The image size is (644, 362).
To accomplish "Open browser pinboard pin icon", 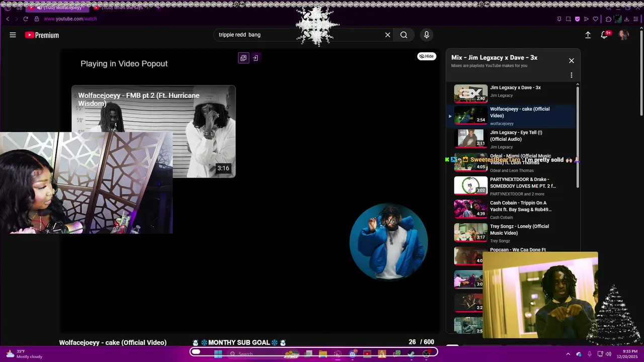I will (x=559, y=19).
